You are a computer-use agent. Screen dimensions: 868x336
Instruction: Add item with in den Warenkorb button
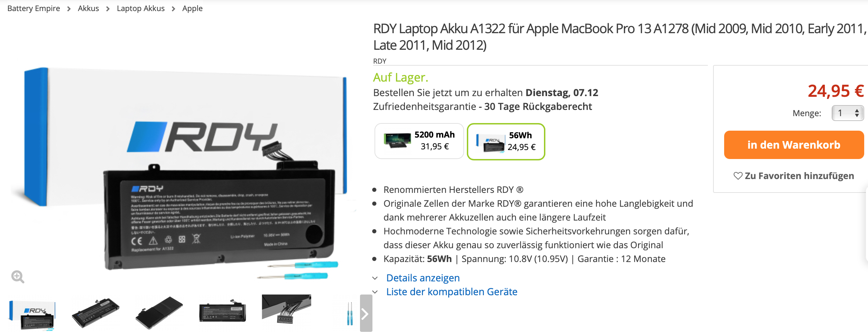click(794, 145)
